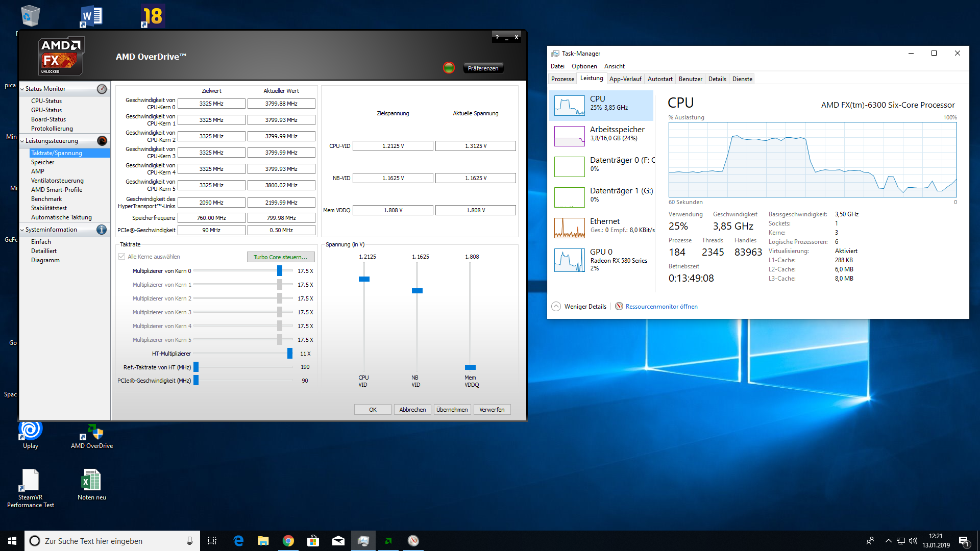Click the green status indicator in OverDrive

click(x=449, y=67)
